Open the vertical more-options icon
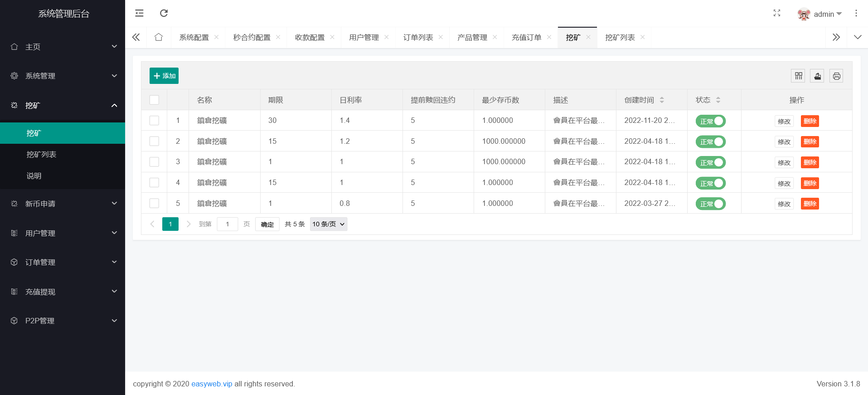Image resolution: width=868 pixels, height=395 pixels. tap(856, 14)
